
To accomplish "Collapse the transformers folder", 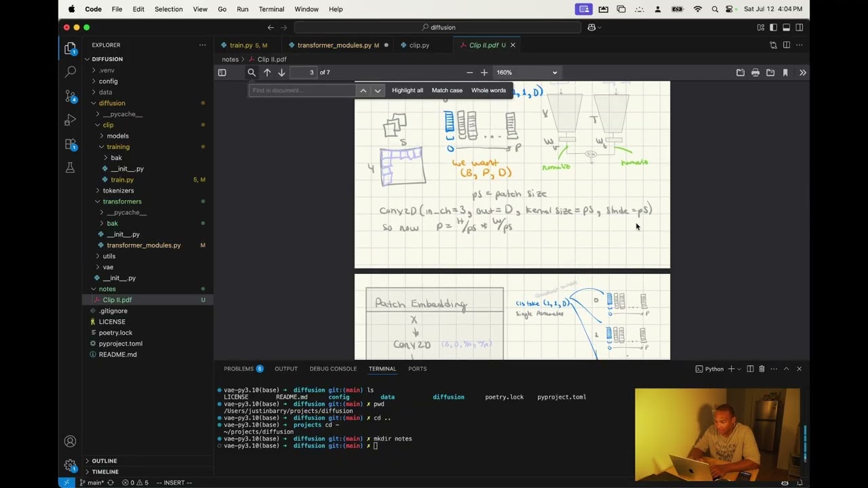I will tap(122, 201).
